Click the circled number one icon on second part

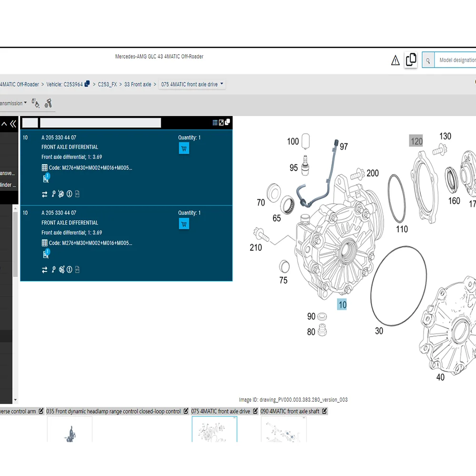coord(69,270)
